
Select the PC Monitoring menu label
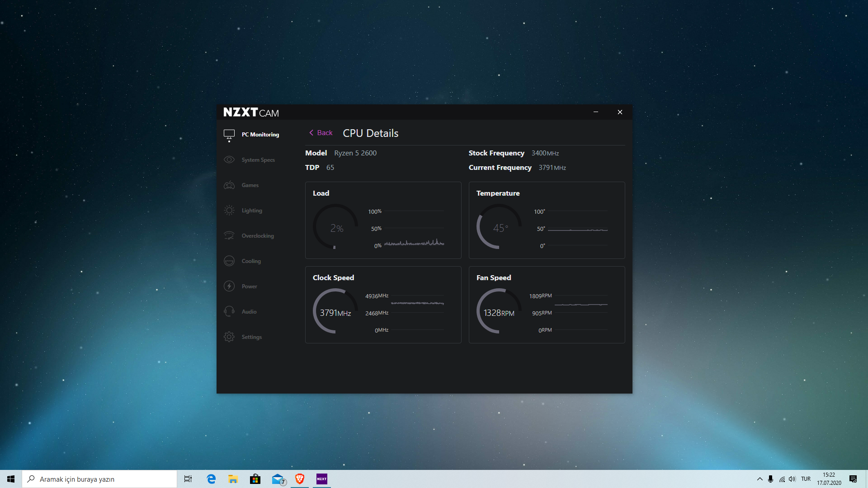point(260,135)
